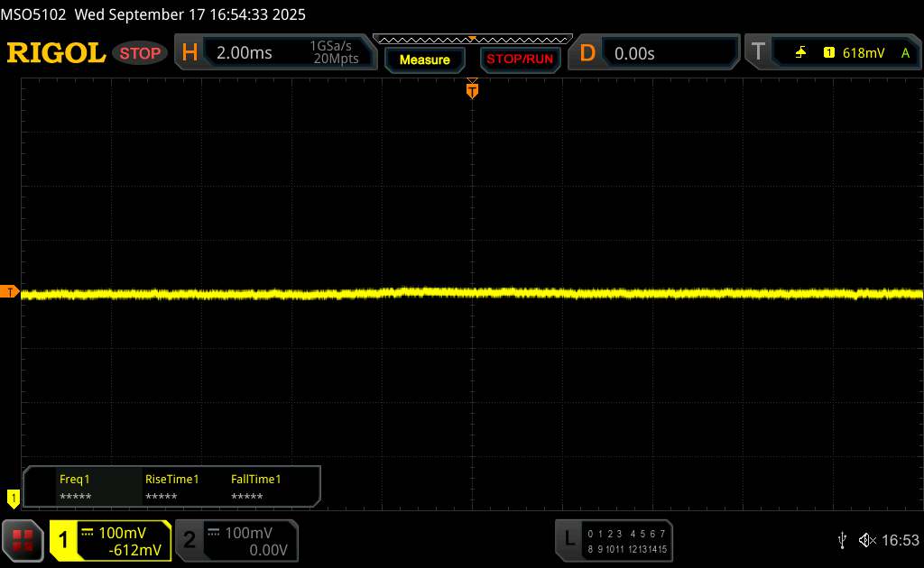Select the orange trigger level marker on left edge
Screen dimensions: 924x568
click(x=10, y=292)
